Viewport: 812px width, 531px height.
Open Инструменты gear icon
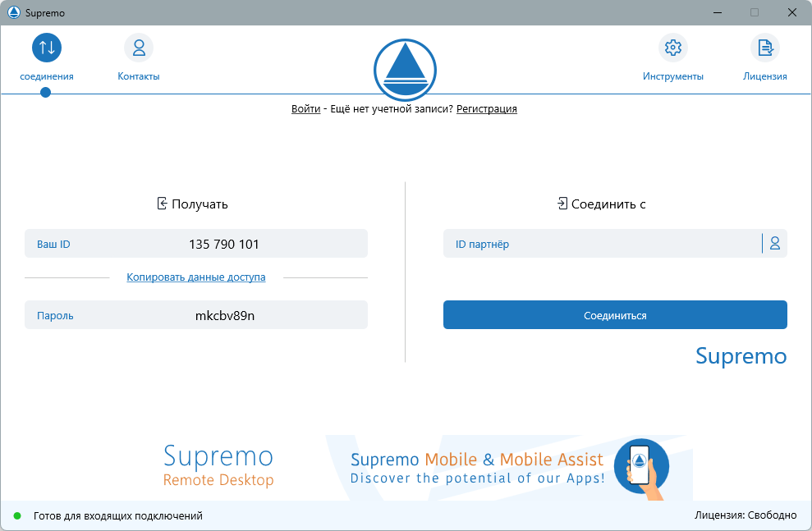click(672, 48)
